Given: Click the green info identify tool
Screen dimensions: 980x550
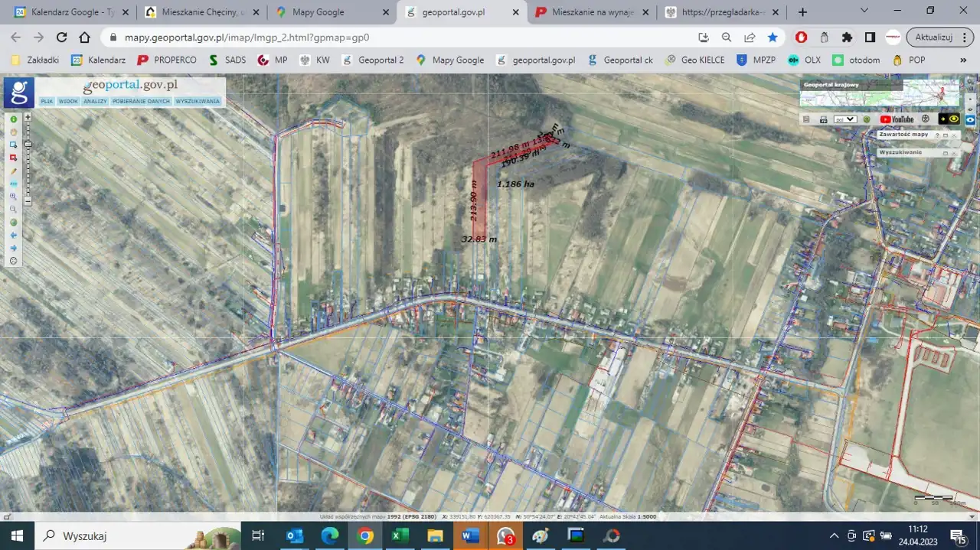Looking at the screenshot, I should 13,119.
